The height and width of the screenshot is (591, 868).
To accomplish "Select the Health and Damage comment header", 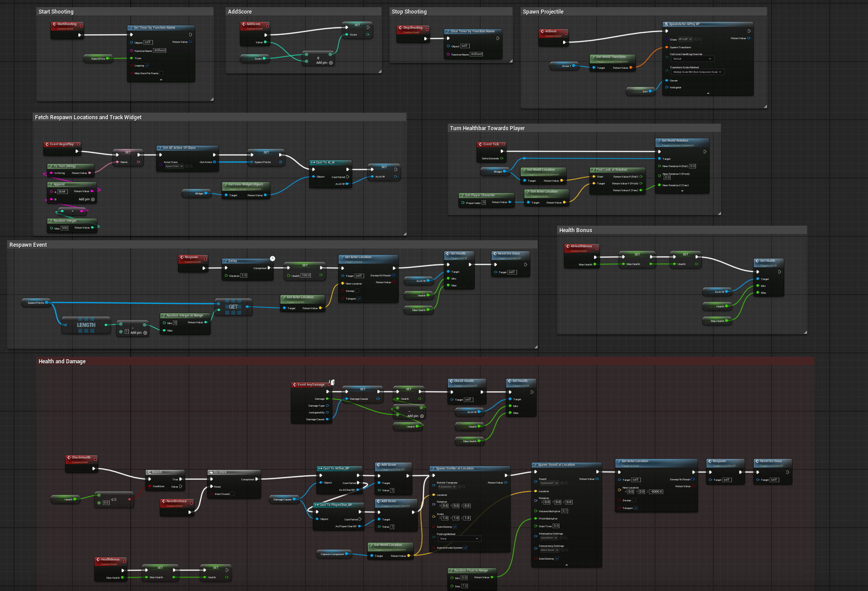I will click(x=426, y=361).
